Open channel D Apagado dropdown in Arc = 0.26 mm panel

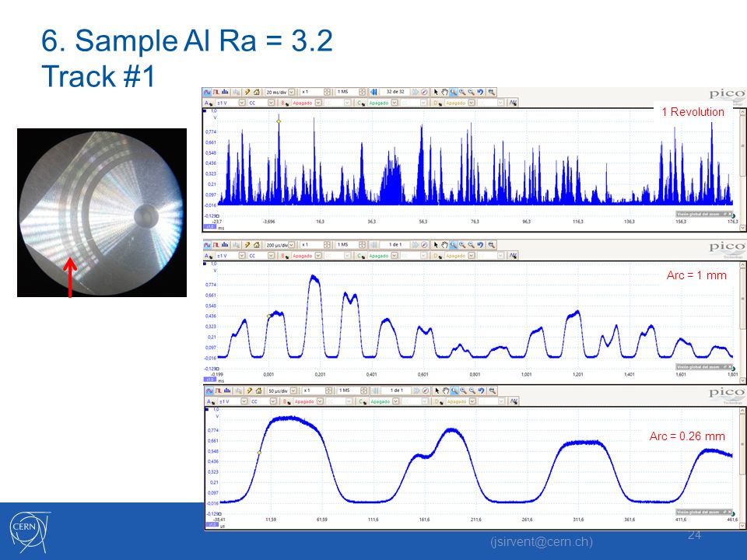[x=472, y=401]
